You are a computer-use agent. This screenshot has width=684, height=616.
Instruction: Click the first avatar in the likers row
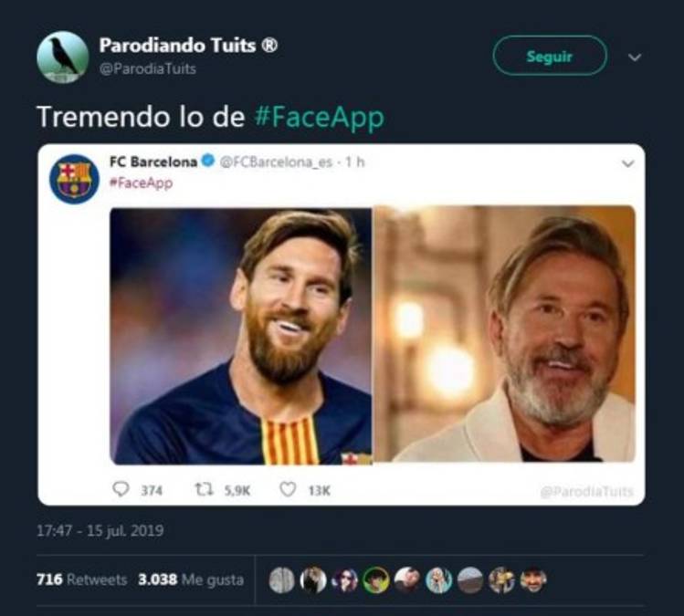pos(282,580)
